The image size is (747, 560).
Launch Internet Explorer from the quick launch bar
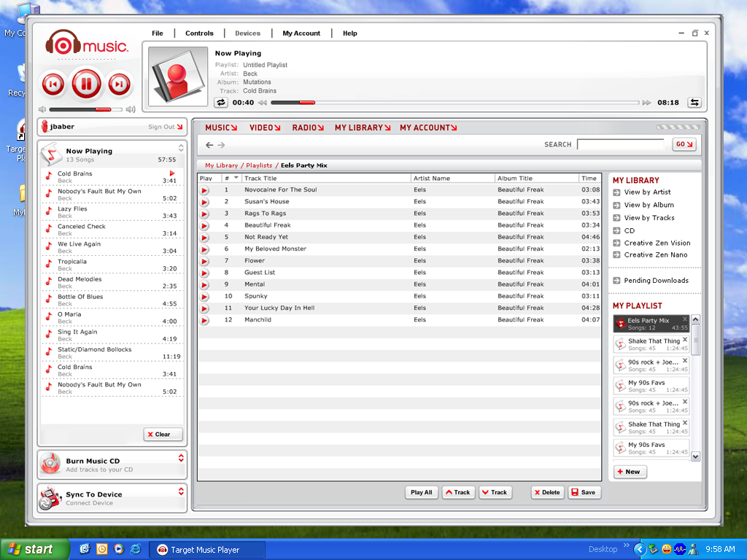click(x=136, y=549)
